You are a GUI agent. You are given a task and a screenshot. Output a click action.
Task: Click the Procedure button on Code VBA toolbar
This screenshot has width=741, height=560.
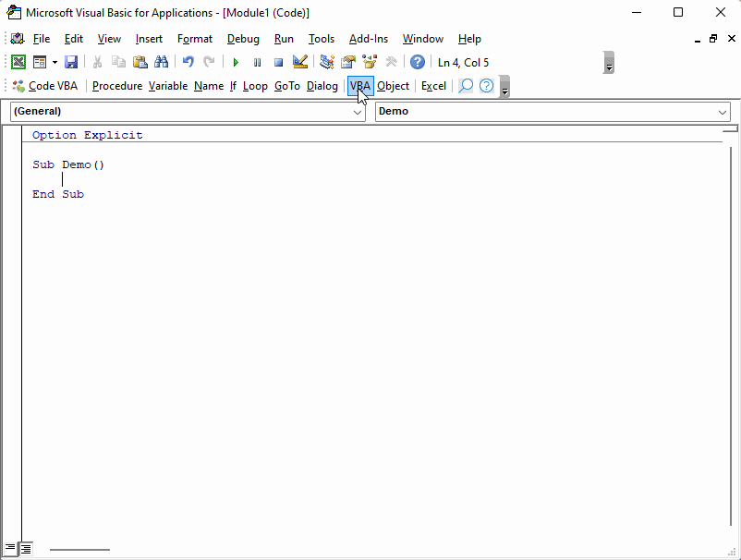point(116,85)
